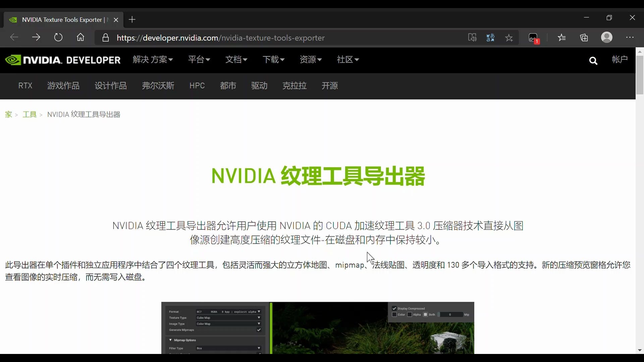Image resolution: width=644 pixels, height=362 pixels.
Task: Click the NVIDIA 纹理工具导出器 breadcrumb text
Action: pos(84,115)
